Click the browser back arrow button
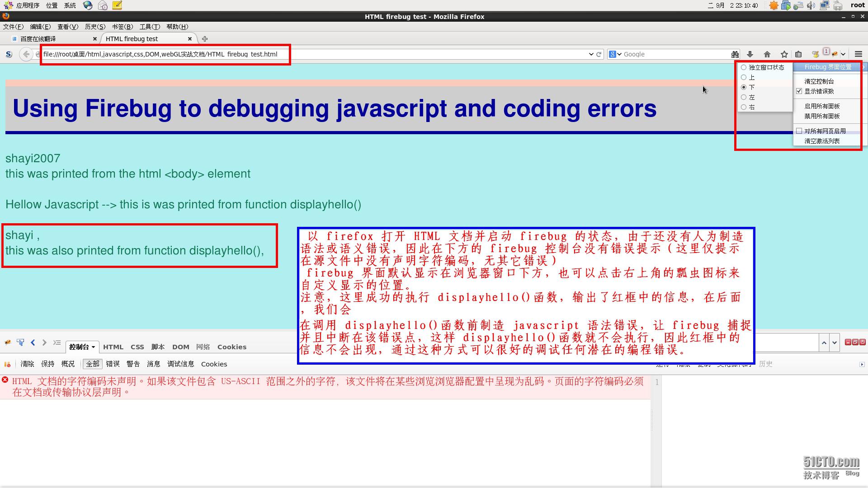Viewport: 868px width, 488px height. [x=26, y=54]
